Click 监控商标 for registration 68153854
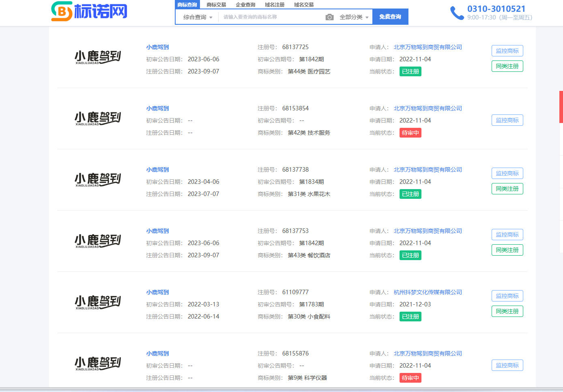The width and height of the screenshot is (563, 392). pos(507,120)
